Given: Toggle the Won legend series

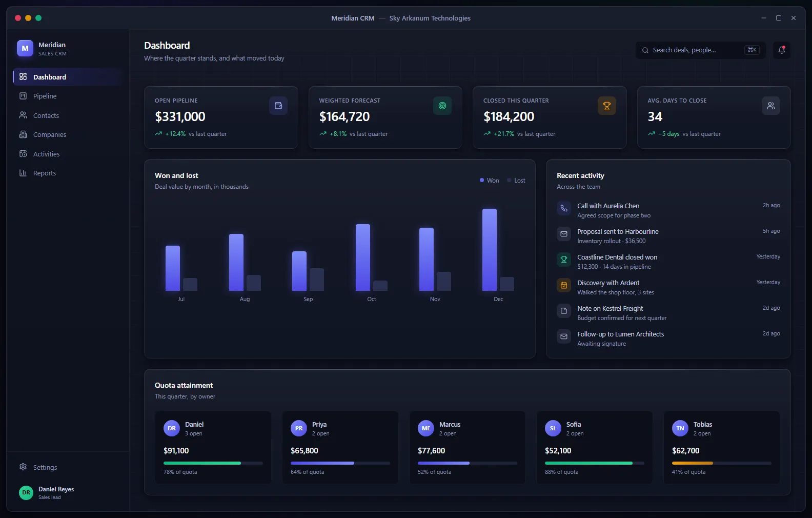Looking at the screenshot, I should click(489, 181).
